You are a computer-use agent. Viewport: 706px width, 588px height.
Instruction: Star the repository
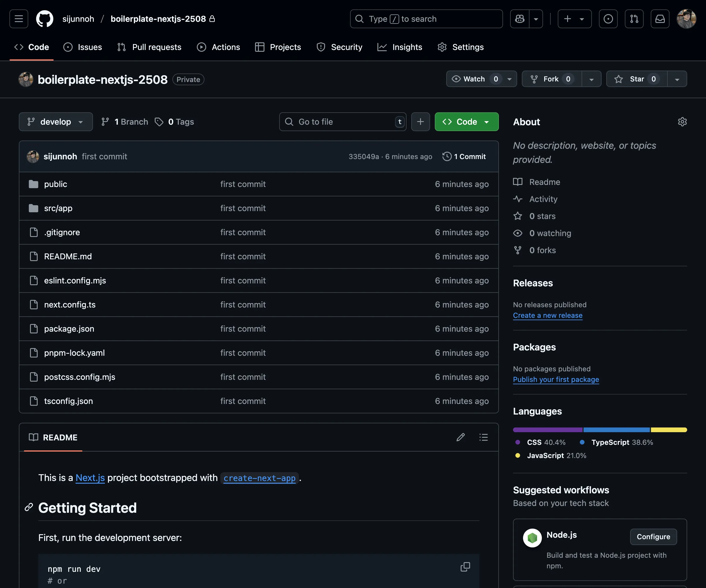coord(637,79)
